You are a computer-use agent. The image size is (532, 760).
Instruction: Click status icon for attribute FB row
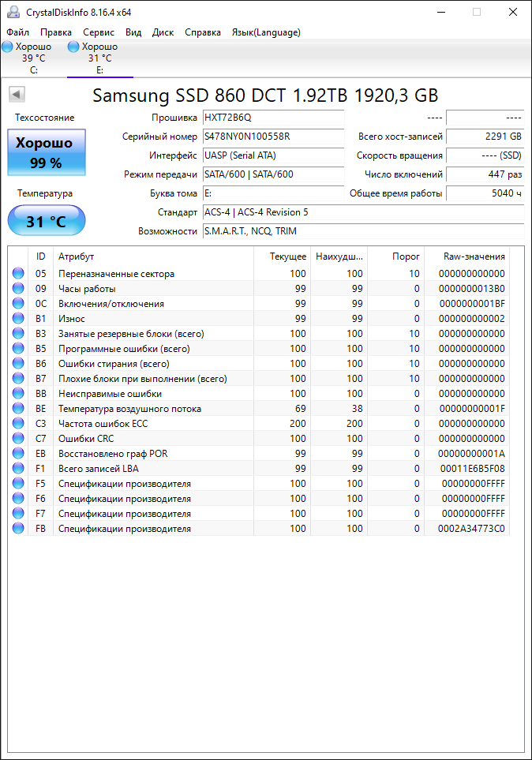click(18, 529)
